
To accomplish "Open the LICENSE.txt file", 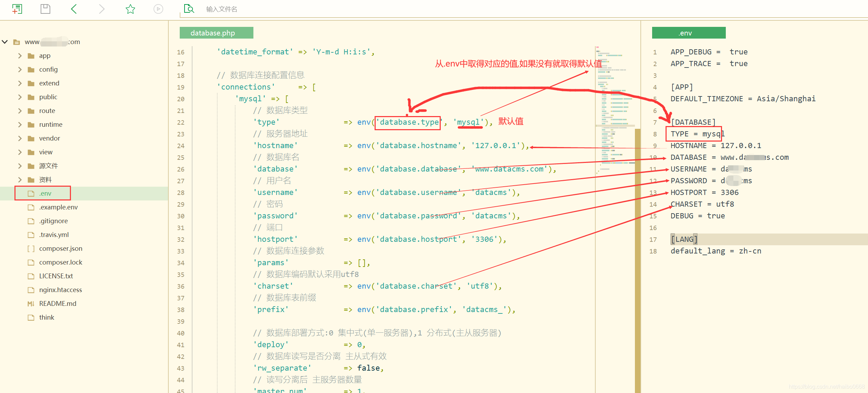I will coord(56,276).
